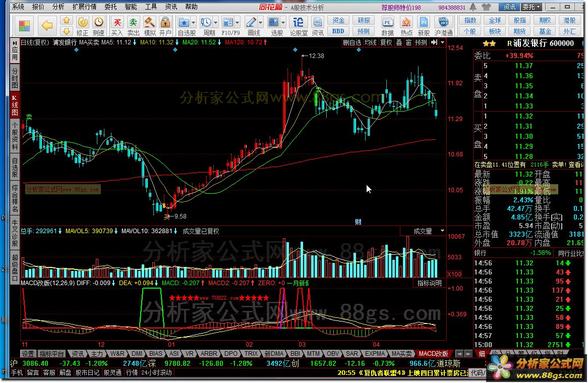Screen dimensions: 588x383
Task: Click the jump-to-end arrow icon above chart
Action: tap(434, 42)
